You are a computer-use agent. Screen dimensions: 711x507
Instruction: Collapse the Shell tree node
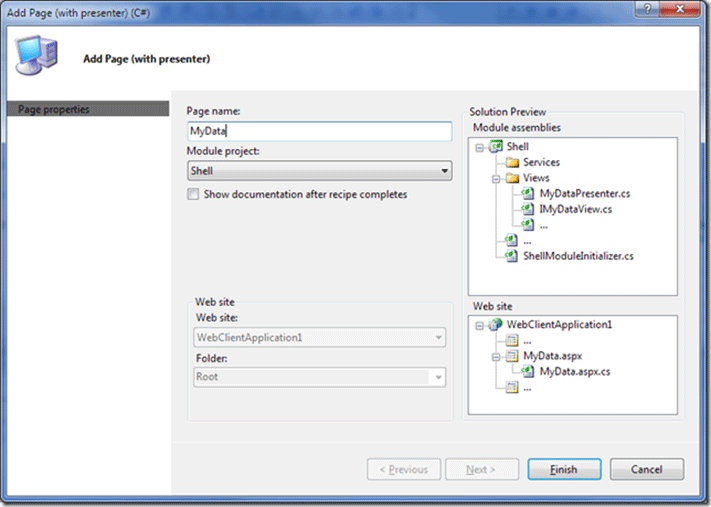coord(482,147)
